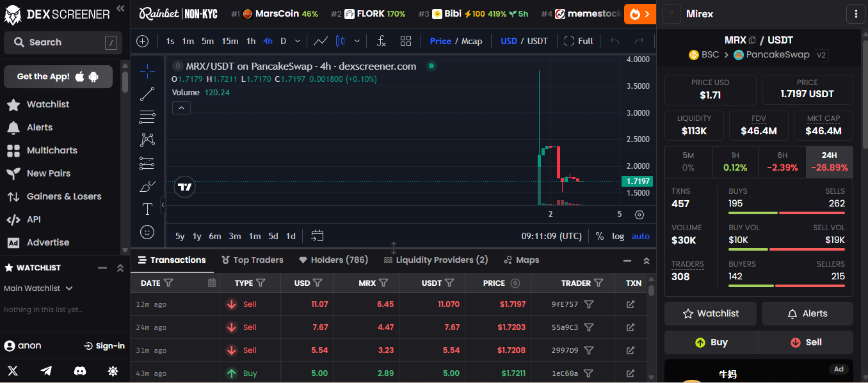The width and height of the screenshot is (868, 383).
Task: Collapse the sidebar with double chevron
Action: pos(120,8)
